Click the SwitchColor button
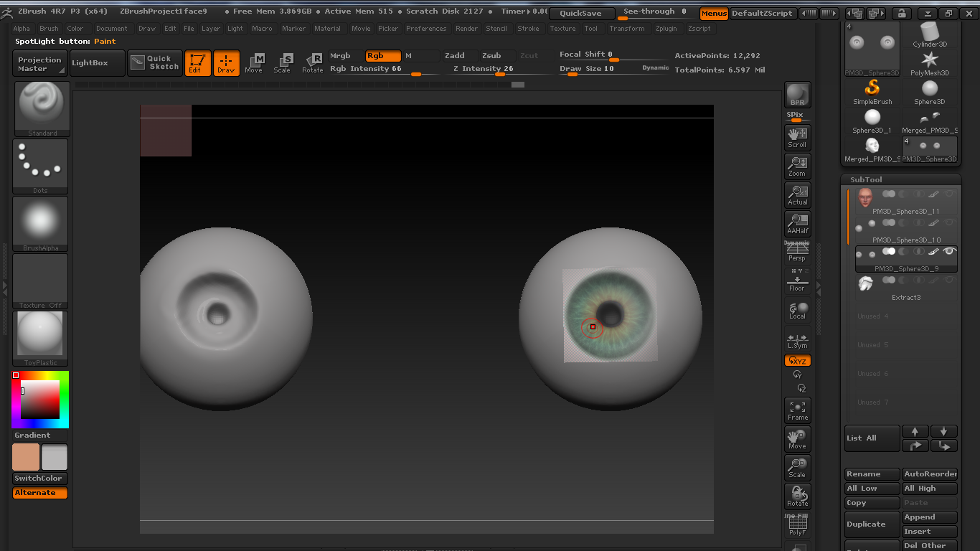The height and width of the screenshot is (551, 980). (x=40, y=479)
